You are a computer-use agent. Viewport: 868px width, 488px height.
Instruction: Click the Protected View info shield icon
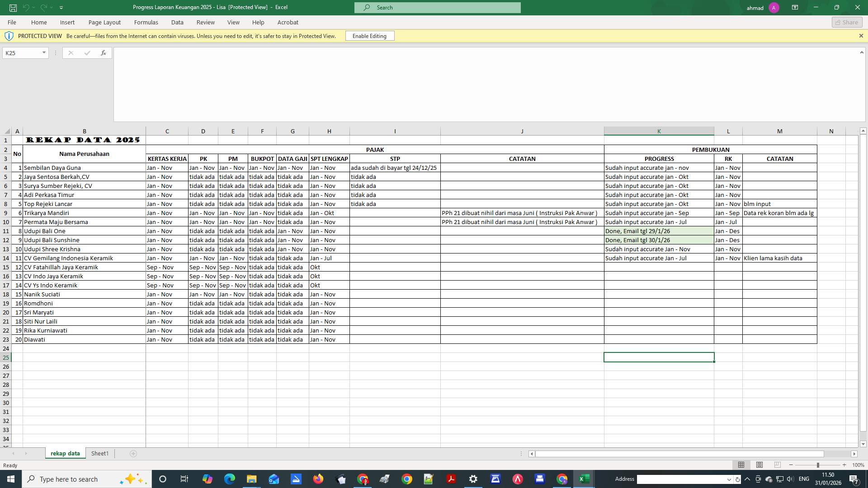pos(9,36)
